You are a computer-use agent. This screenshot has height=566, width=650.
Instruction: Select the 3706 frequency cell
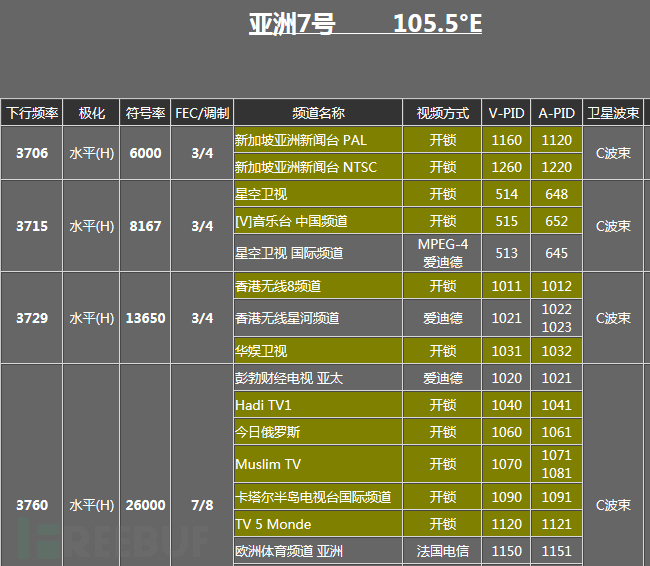point(32,153)
